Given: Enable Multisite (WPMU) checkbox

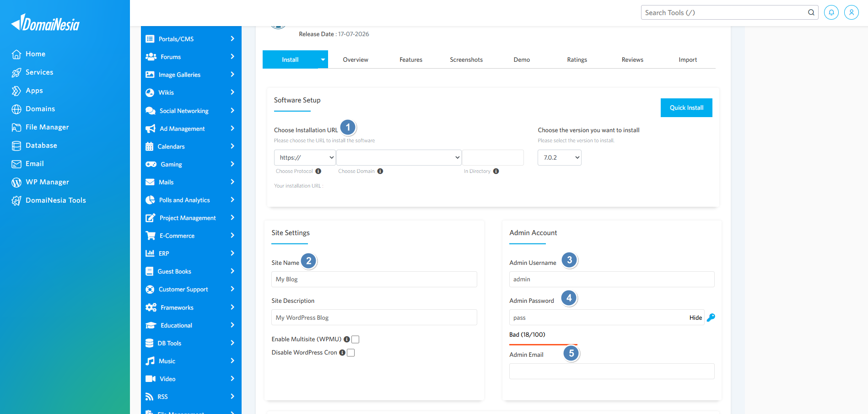Looking at the screenshot, I should pos(356,339).
